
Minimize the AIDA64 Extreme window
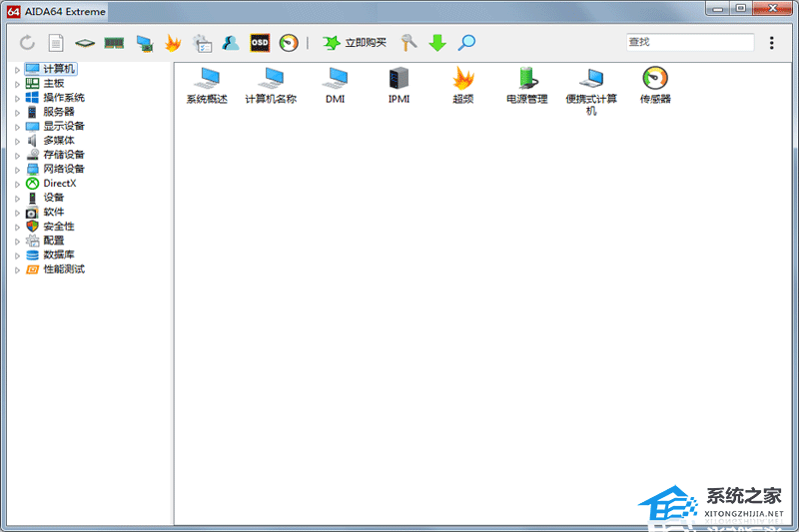(x=717, y=8)
